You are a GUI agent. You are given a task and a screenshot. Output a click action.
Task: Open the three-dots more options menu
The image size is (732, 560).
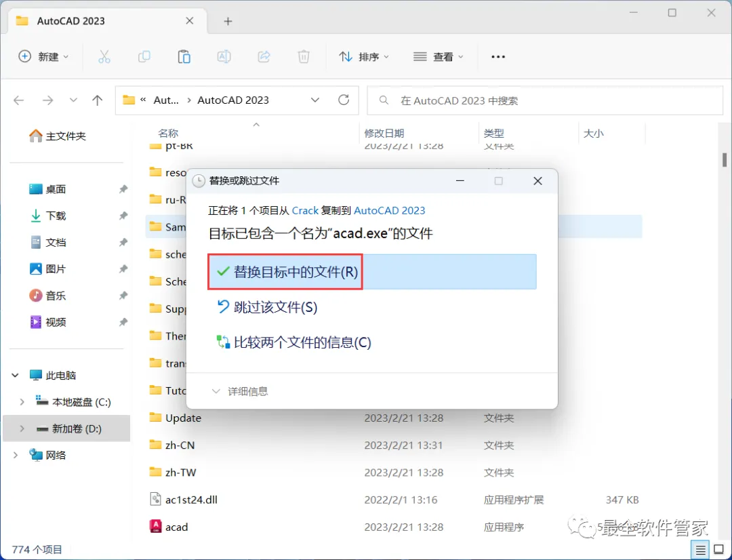coord(498,57)
